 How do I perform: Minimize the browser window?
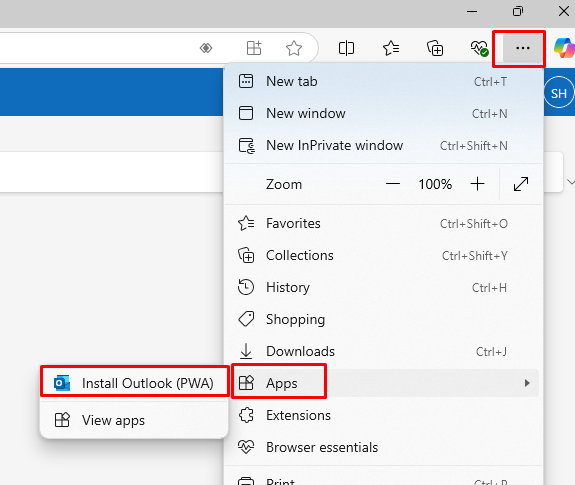click(x=472, y=11)
